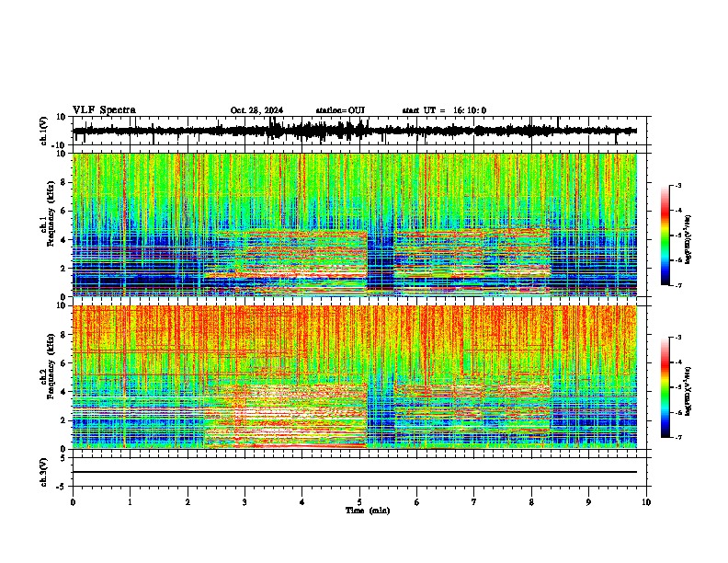The width and height of the screenshot is (728, 563).
Task: Click the flat ch.3 voltage trace line
Action: pyautogui.click(x=354, y=472)
